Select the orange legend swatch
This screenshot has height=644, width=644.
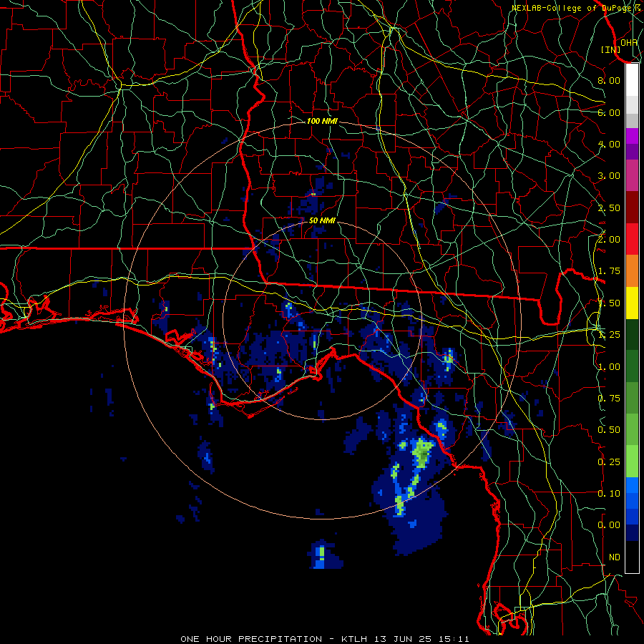coord(632,271)
